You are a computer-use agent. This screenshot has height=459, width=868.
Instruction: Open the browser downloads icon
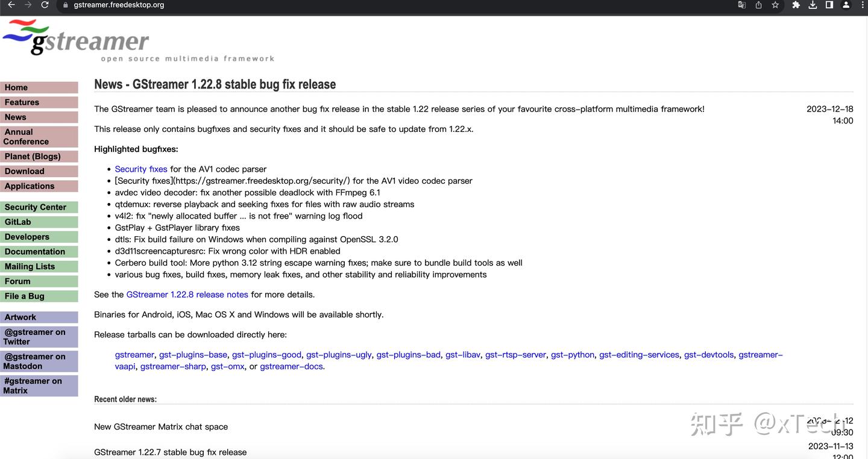tap(813, 5)
